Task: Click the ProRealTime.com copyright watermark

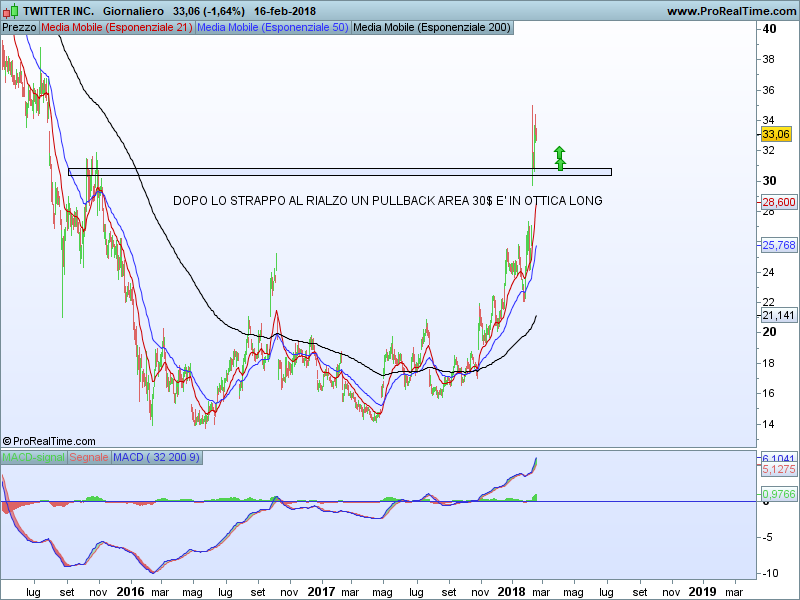Action: [x=49, y=441]
